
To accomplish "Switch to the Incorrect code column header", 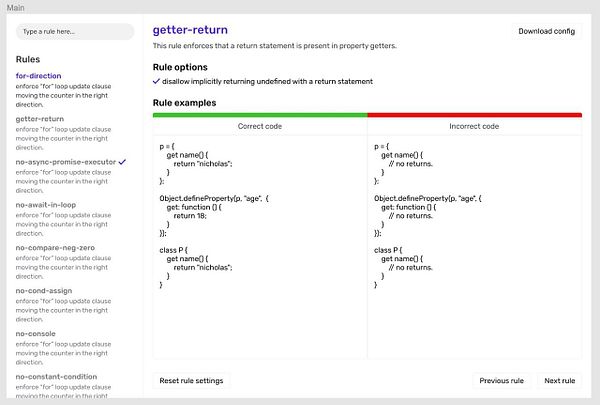I will click(474, 126).
